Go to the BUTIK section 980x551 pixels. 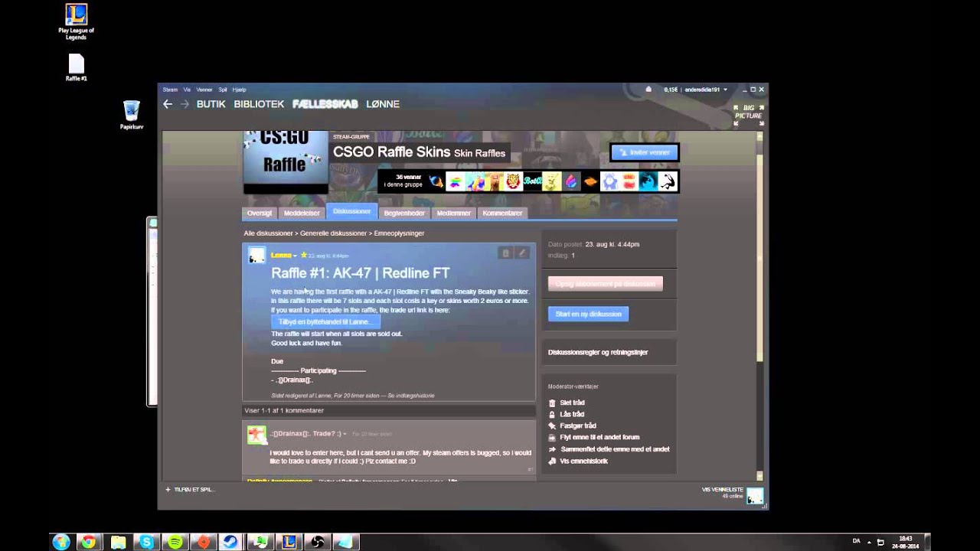coord(211,104)
